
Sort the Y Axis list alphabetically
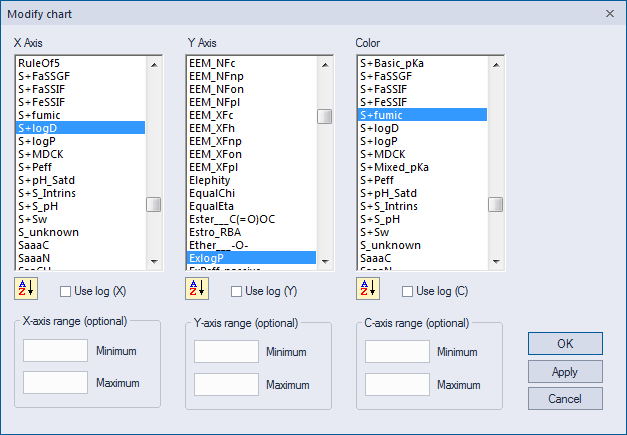pyautogui.click(x=197, y=288)
